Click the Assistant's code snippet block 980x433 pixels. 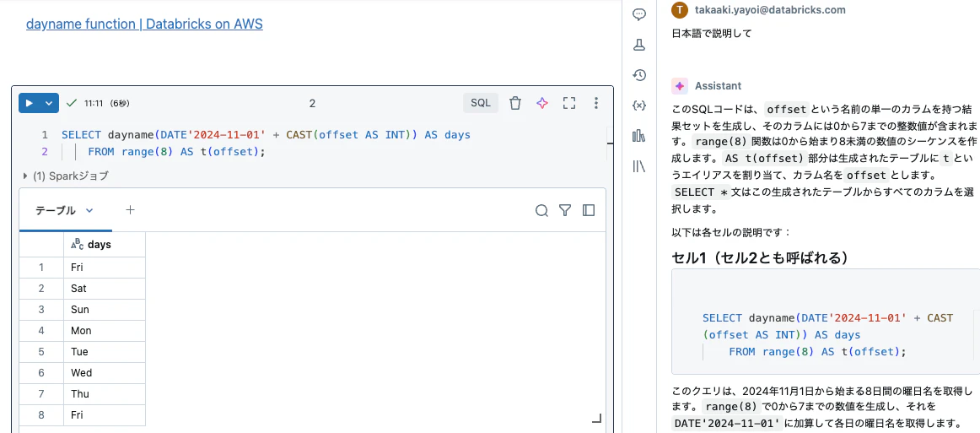pos(825,322)
